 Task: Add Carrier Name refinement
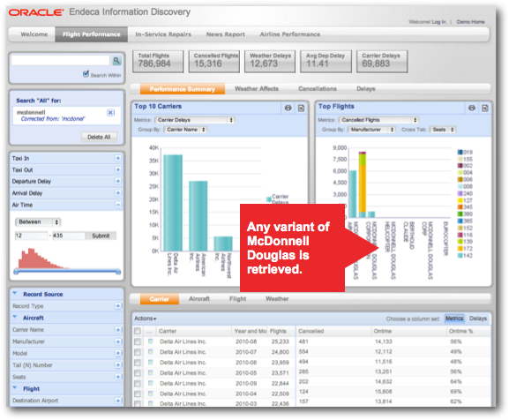118,330
